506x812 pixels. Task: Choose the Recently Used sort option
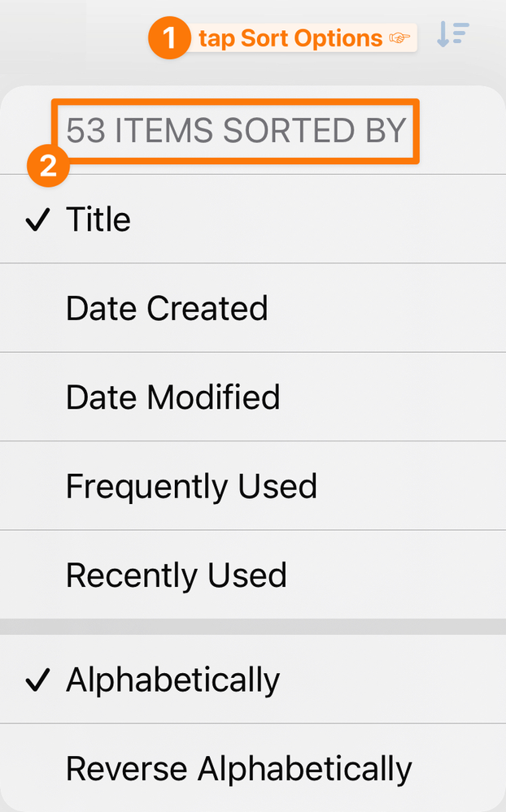click(177, 575)
